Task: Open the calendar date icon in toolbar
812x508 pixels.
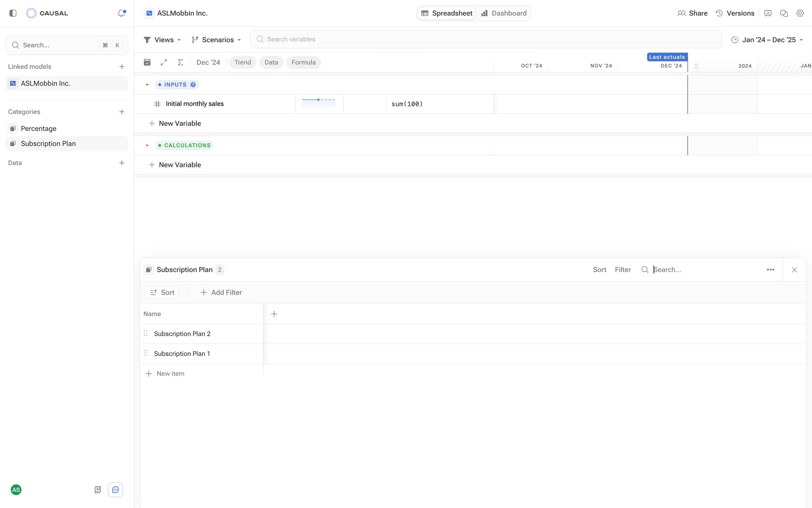Action: [147, 62]
